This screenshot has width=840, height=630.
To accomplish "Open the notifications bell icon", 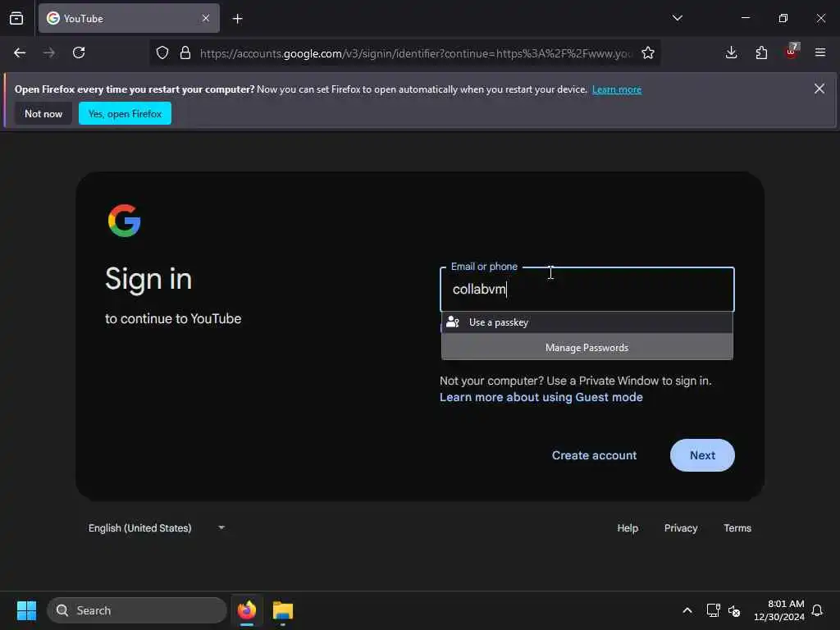I will click(x=817, y=610).
